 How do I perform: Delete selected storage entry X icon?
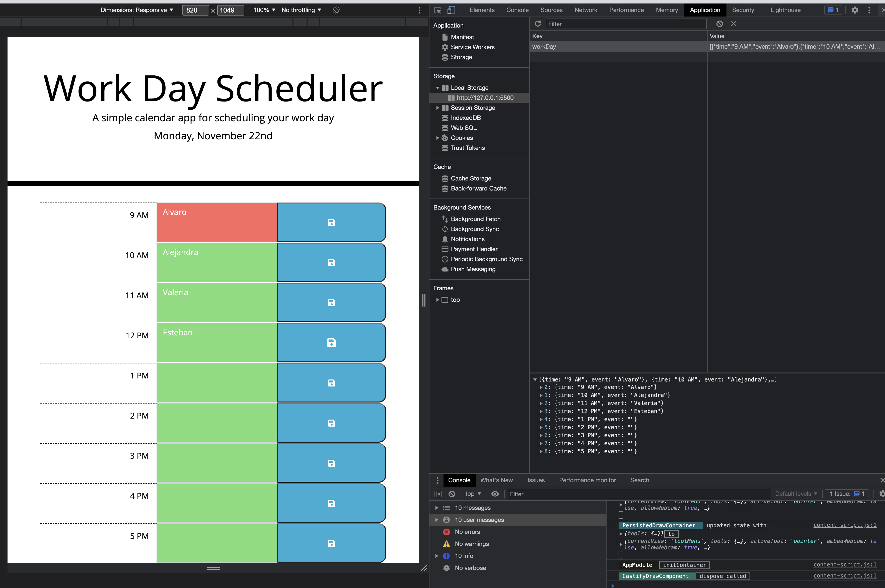click(x=733, y=24)
